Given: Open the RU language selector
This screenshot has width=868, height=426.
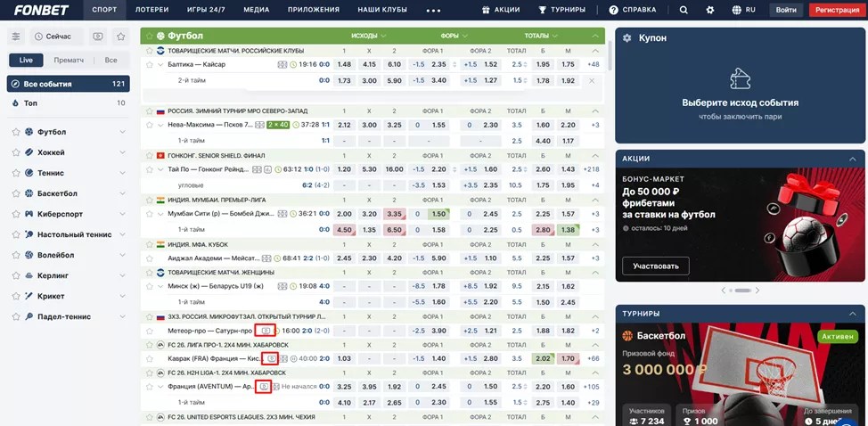Looking at the screenshot, I should [x=743, y=10].
